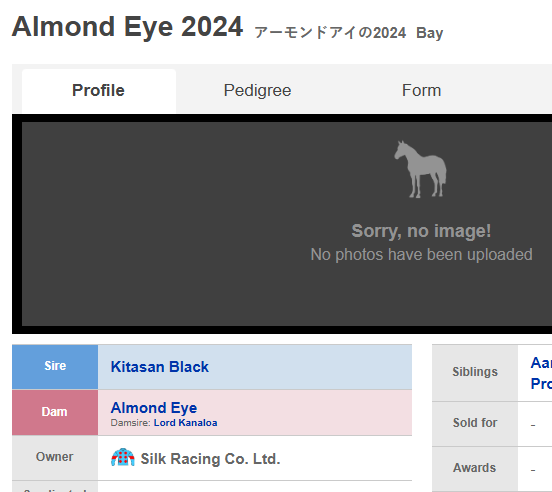
Task: Click the Siblings label cell
Action: [x=475, y=372]
